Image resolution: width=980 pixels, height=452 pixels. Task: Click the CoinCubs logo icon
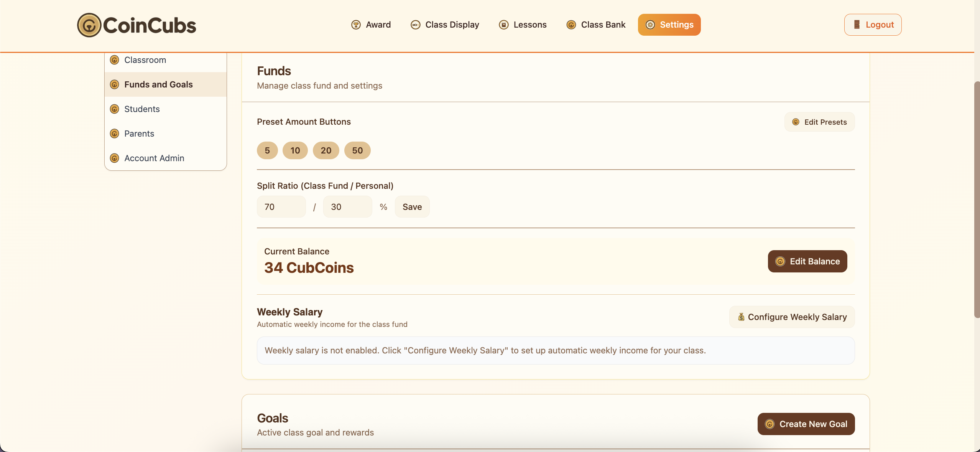89,25
